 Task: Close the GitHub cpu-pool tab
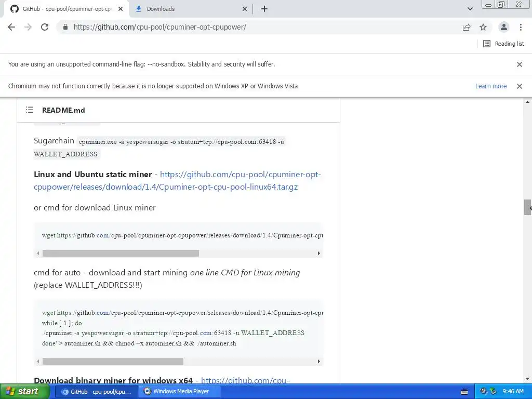click(x=121, y=9)
